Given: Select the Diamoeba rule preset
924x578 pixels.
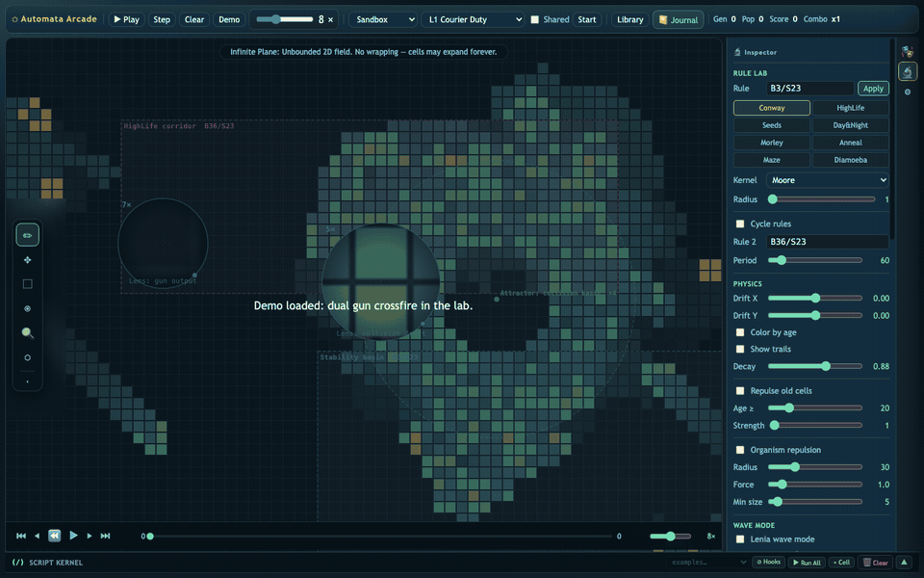Looking at the screenshot, I should click(850, 160).
